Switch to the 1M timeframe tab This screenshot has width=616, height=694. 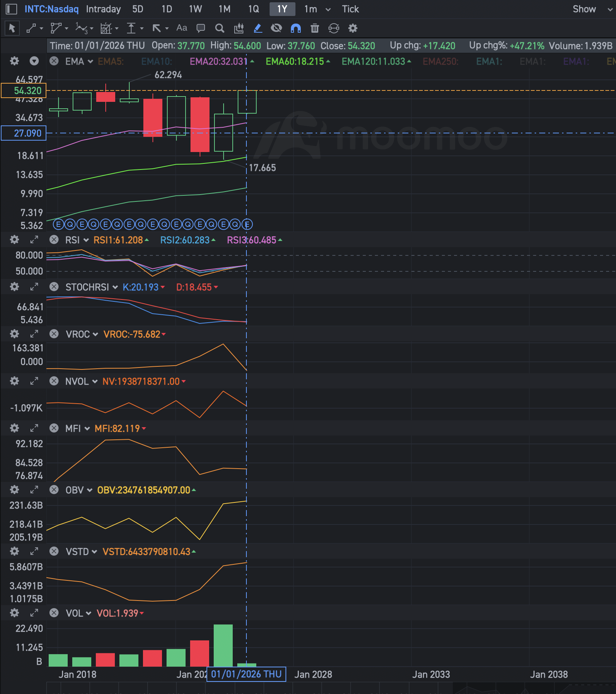pos(224,9)
